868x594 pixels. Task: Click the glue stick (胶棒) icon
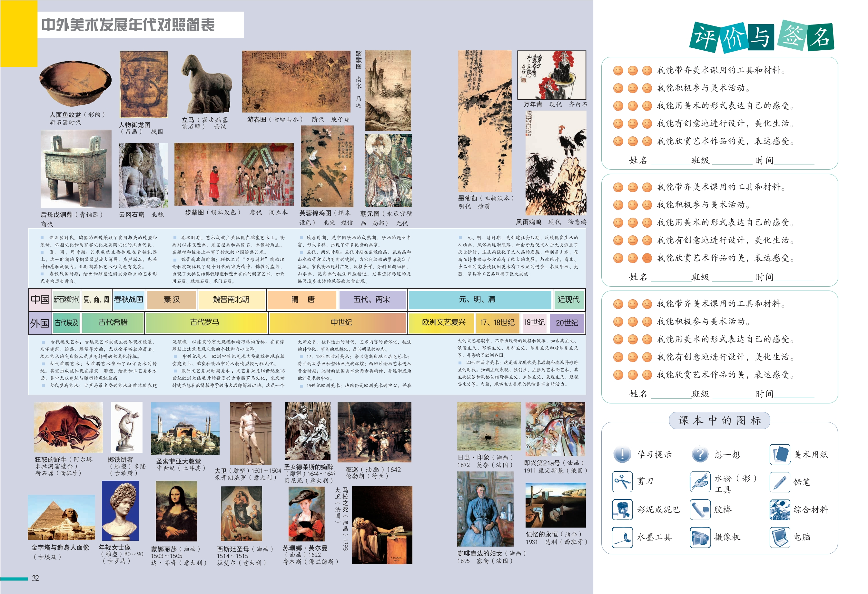pyautogui.click(x=700, y=509)
